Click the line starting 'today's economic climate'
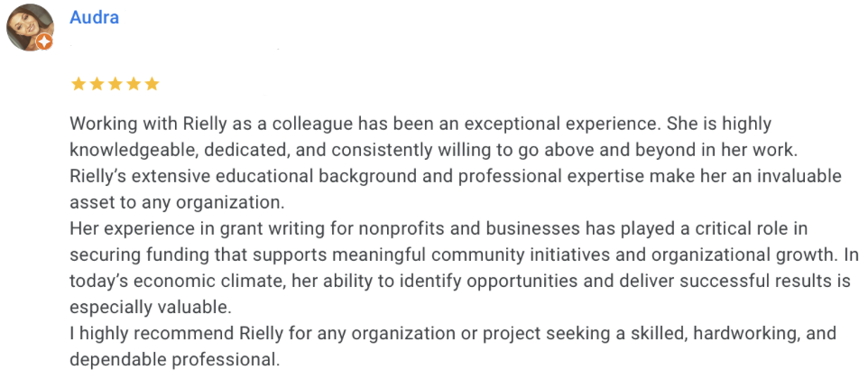Image resolution: width=868 pixels, height=379 pixels. (x=459, y=282)
